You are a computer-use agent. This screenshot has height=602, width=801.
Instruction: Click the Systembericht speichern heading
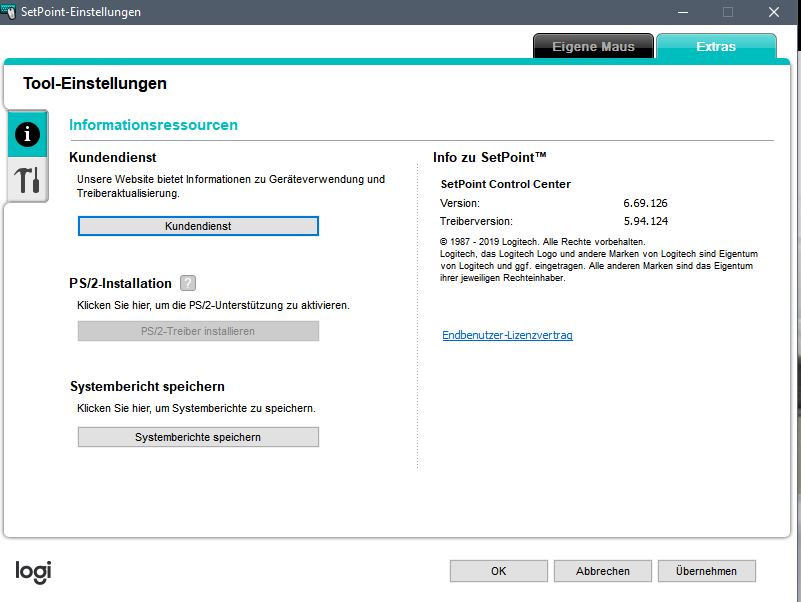point(147,386)
